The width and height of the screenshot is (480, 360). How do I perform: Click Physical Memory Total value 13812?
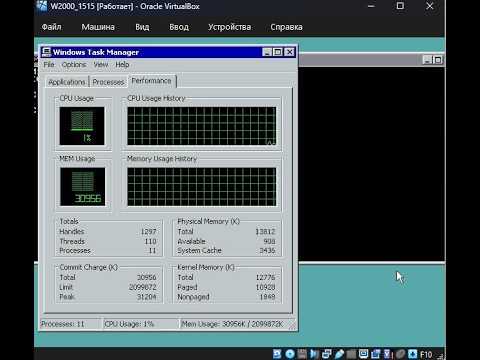pyautogui.click(x=265, y=231)
